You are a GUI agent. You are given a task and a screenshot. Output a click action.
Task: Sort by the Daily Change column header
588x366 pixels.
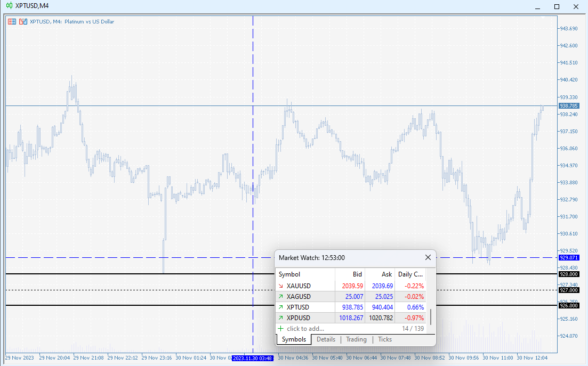click(x=410, y=274)
